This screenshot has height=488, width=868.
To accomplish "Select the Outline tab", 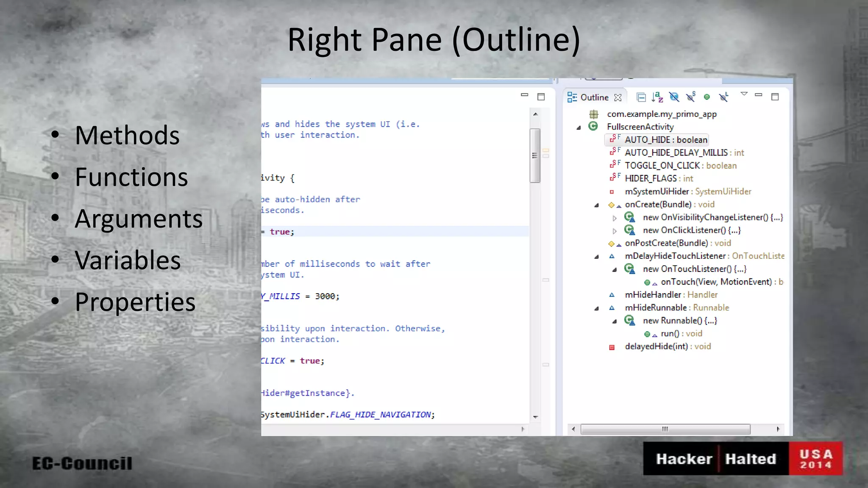I will pos(595,97).
